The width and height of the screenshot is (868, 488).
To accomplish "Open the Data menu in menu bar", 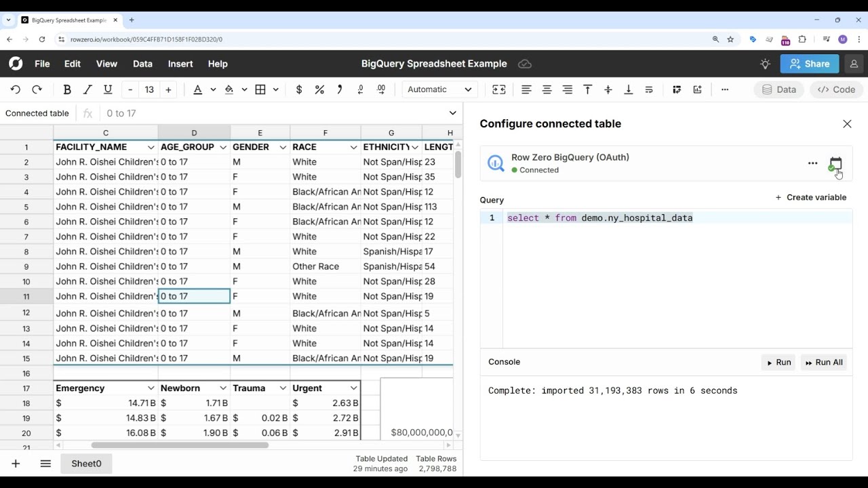I will click(142, 64).
